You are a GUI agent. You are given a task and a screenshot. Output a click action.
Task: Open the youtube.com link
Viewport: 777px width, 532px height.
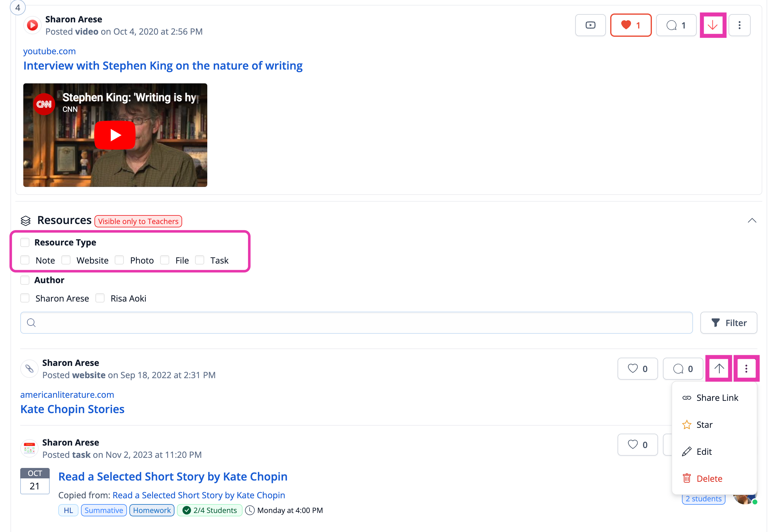click(x=49, y=51)
